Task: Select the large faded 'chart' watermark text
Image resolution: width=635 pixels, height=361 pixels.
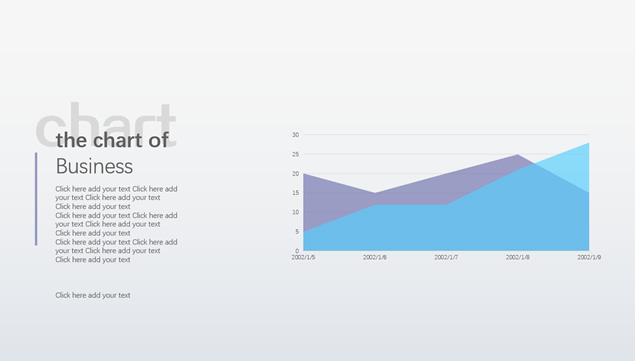Action: (106, 125)
